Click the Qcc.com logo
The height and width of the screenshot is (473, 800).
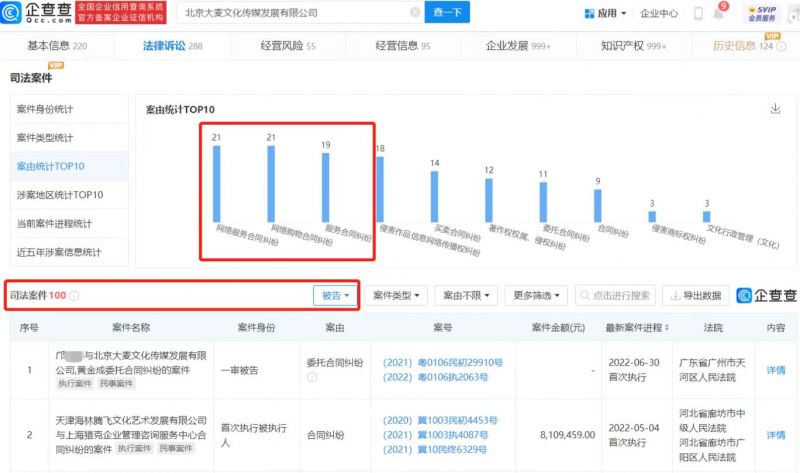[x=37, y=12]
